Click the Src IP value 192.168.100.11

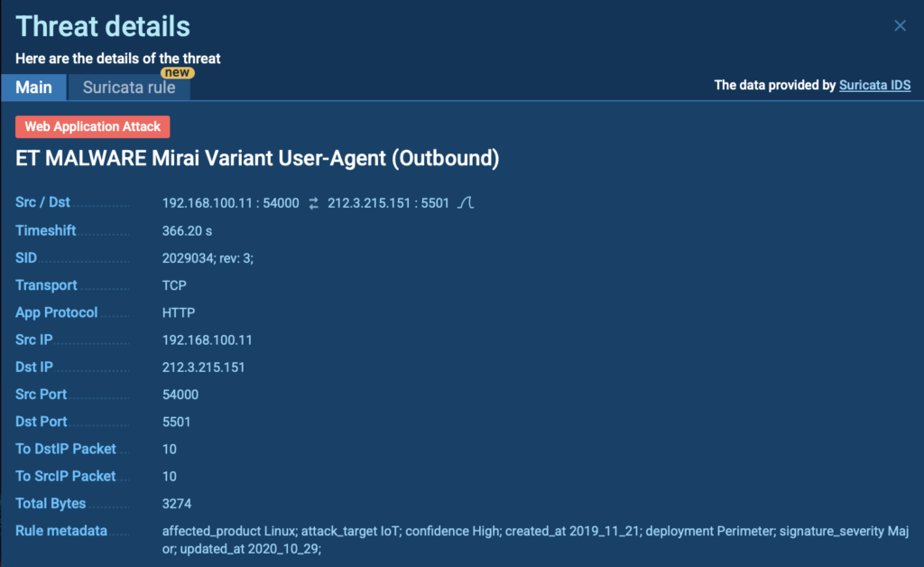209,339
